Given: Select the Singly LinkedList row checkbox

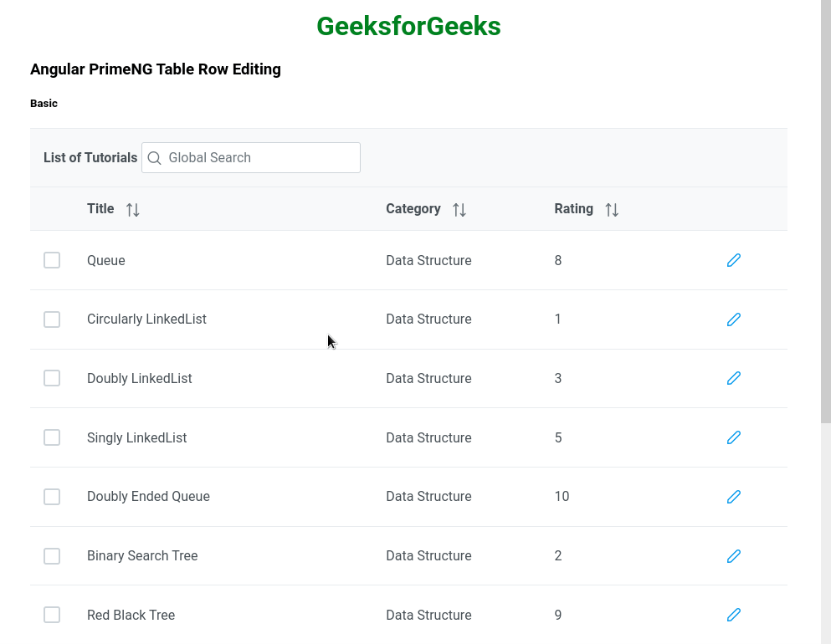Looking at the screenshot, I should (52, 437).
